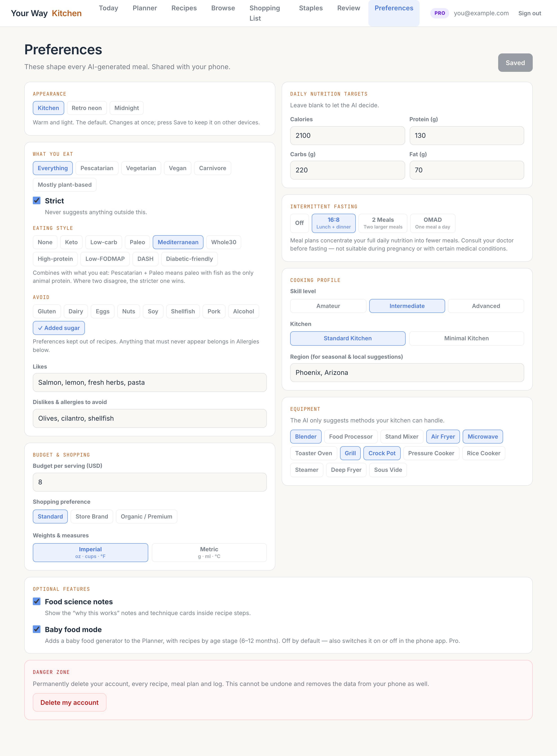Click the Protein (g) field

point(467,135)
